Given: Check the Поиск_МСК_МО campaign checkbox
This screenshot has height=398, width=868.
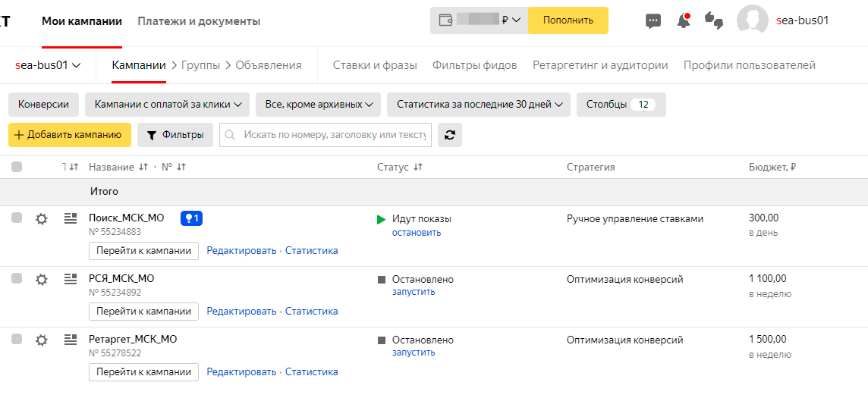Looking at the screenshot, I should pyautogui.click(x=17, y=218).
